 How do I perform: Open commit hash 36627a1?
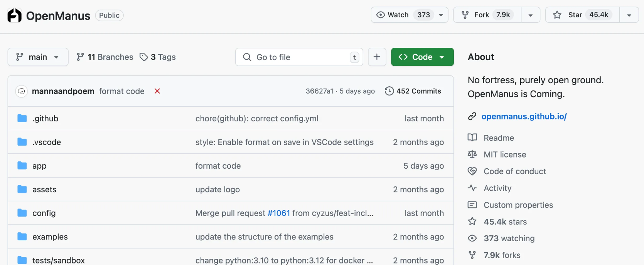(319, 91)
